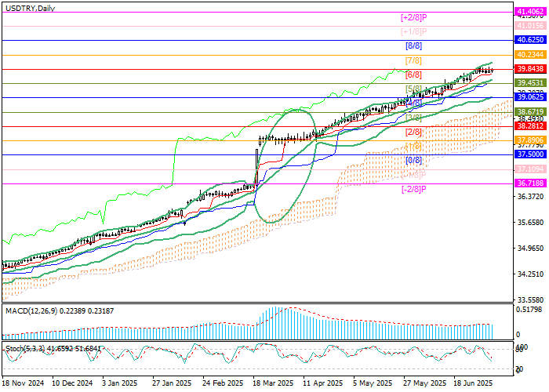The height and width of the screenshot is (392, 549).
Task: Click the [0/8] Murrey level label
Action: click(413, 161)
